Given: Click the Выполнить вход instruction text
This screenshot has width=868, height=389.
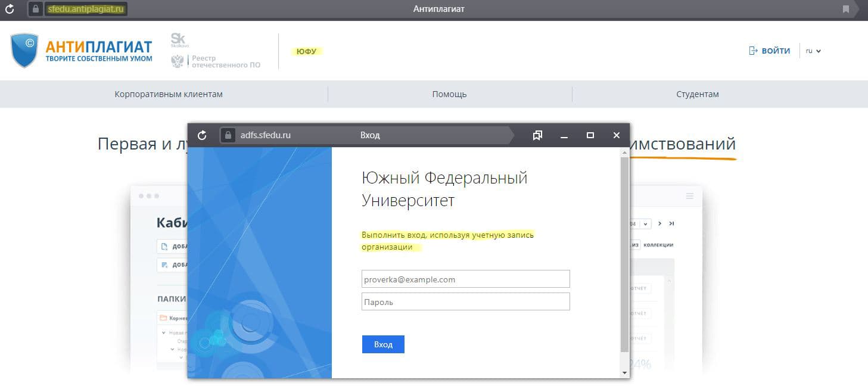Looking at the screenshot, I should 448,241.
